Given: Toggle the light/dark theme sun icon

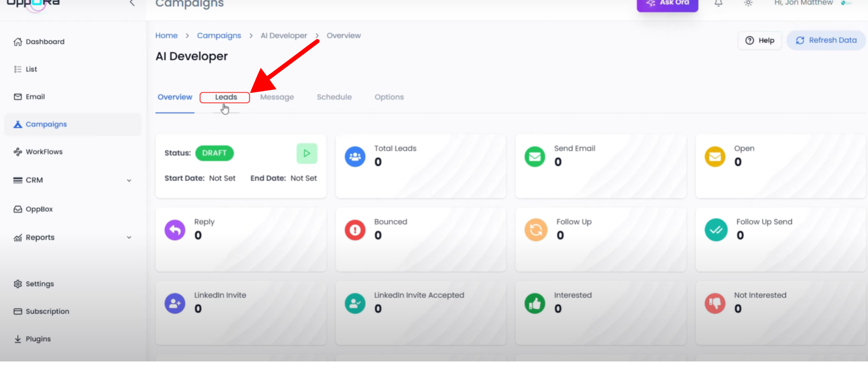Looking at the screenshot, I should pos(748,3).
